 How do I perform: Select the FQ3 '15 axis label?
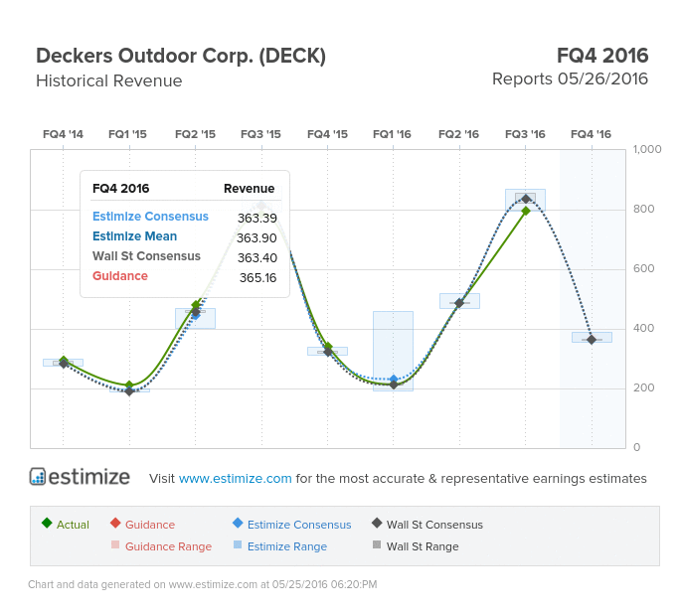(x=261, y=134)
